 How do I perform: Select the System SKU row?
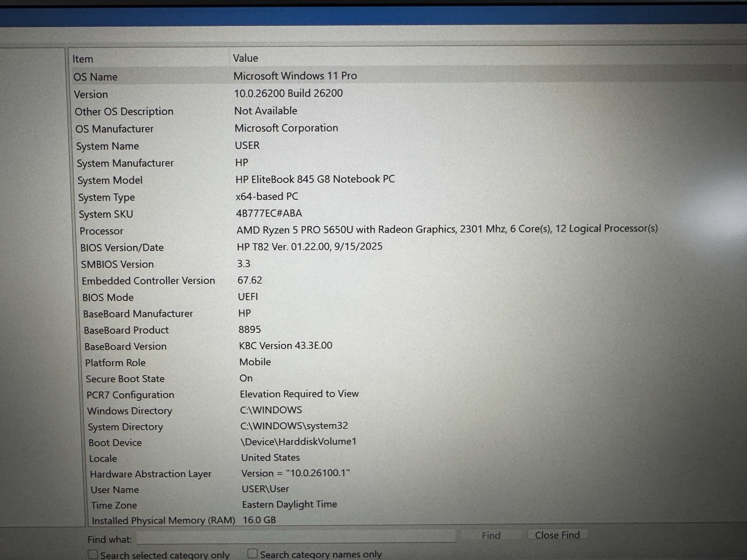click(106, 214)
